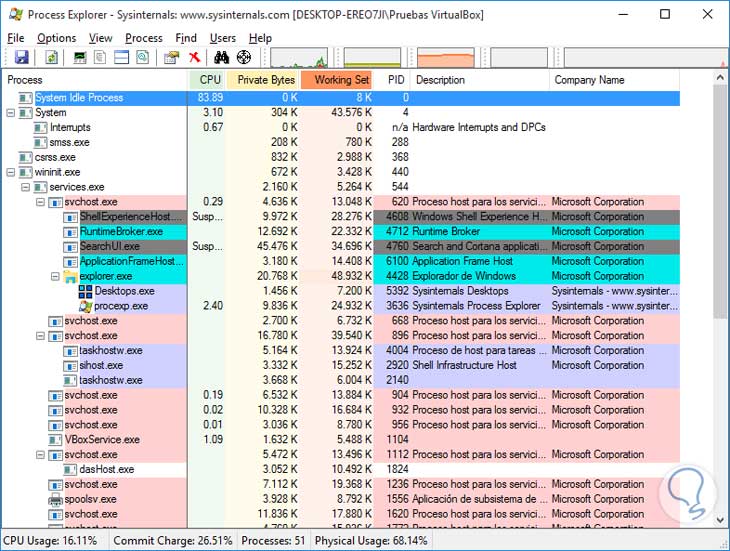
Task: Click the Refresh Now toolbar icon
Action: click(52, 57)
